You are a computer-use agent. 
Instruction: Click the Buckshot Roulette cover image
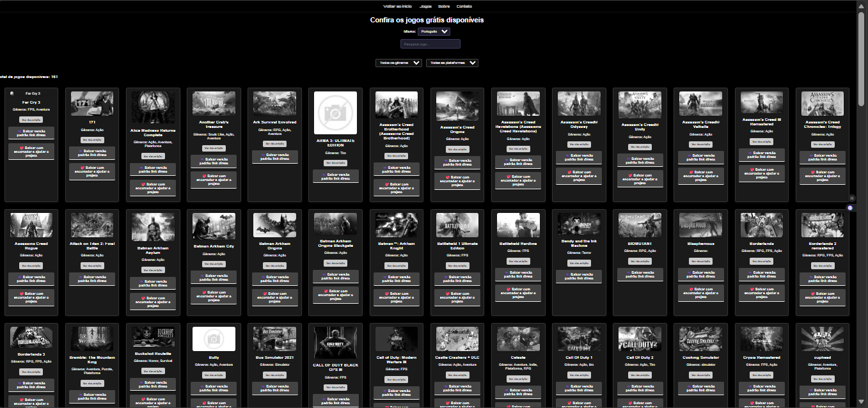point(153,337)
